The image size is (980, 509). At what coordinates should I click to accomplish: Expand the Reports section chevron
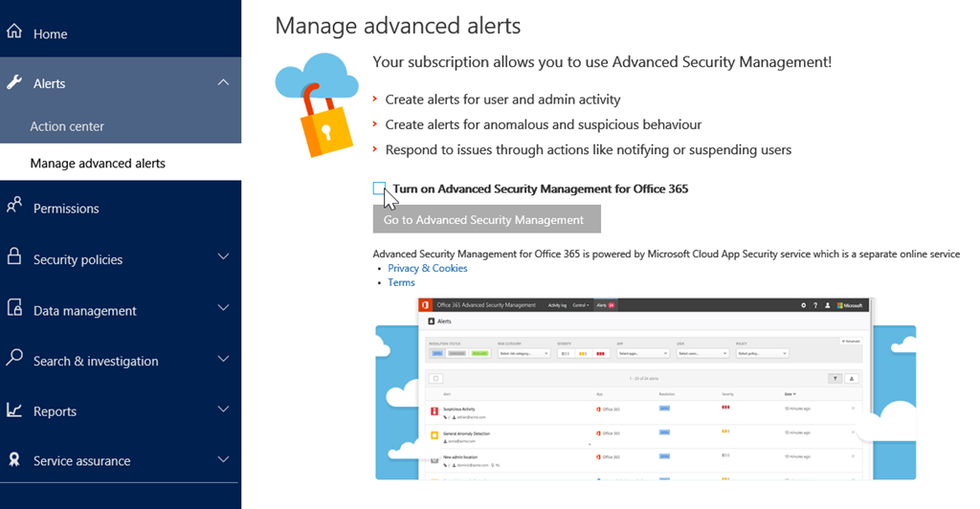tap(223, 410)
